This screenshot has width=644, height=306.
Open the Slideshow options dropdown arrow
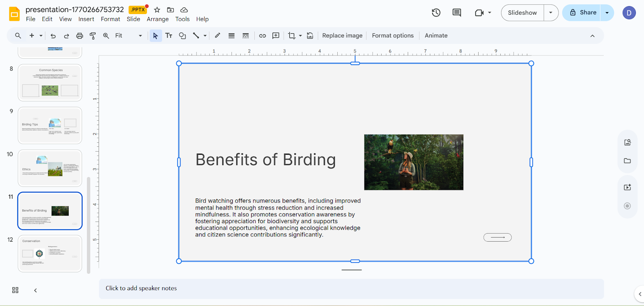tap(551, 13)
